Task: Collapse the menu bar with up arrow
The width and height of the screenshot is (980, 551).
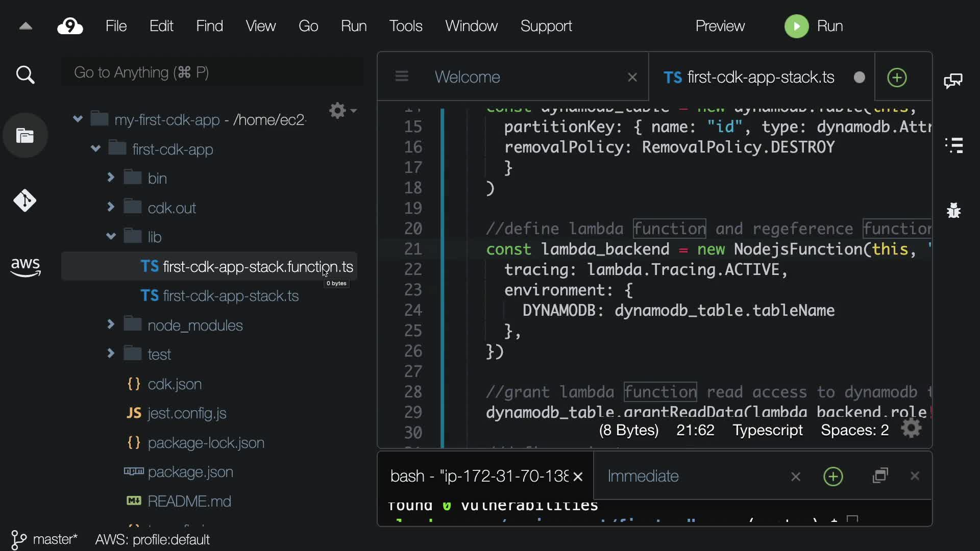Action: (26, 26)
